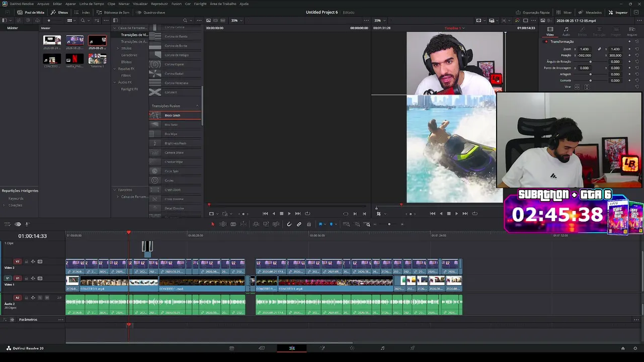The height and width of the screenshot is (362, 644).
Task: Switch to the Vídeo inspector tab
Action: coord(550,32)
